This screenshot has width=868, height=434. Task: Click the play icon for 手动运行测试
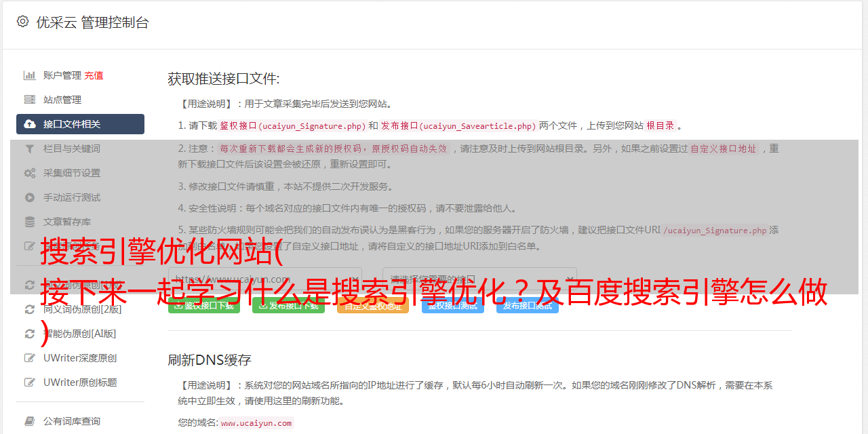point(30,197)
